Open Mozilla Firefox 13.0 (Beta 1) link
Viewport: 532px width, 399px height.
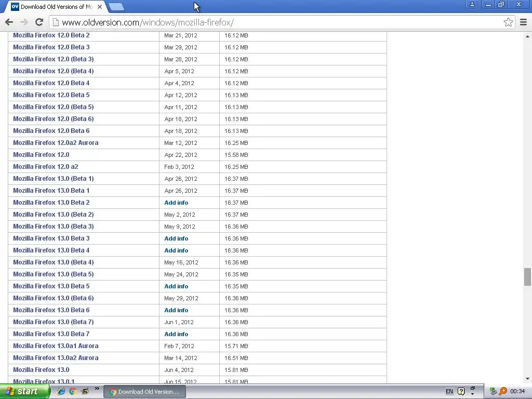[54, 179]
